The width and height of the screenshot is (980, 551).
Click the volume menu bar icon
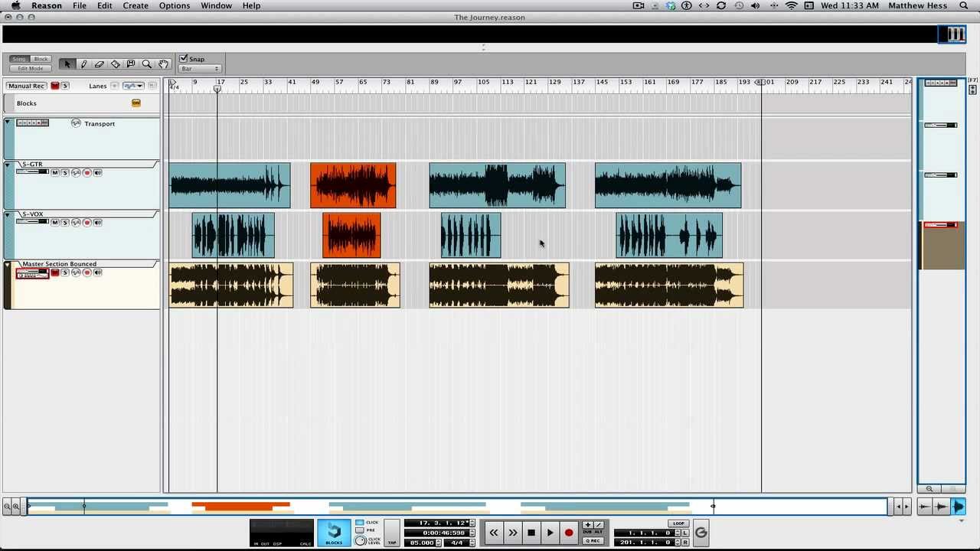pos(756,5)
